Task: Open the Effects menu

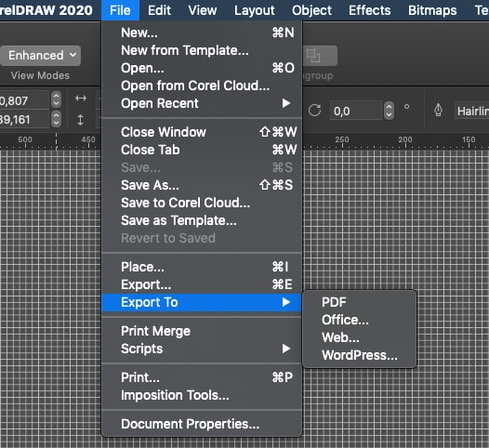Action: pos(370,10)
